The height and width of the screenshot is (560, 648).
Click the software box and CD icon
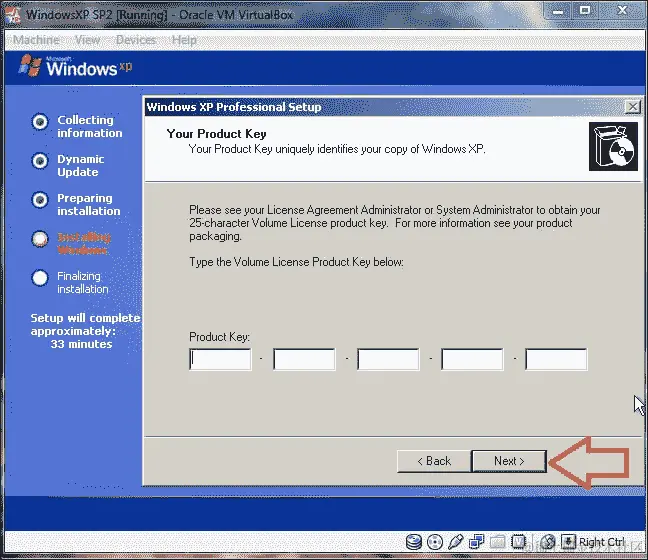(613, 147)
